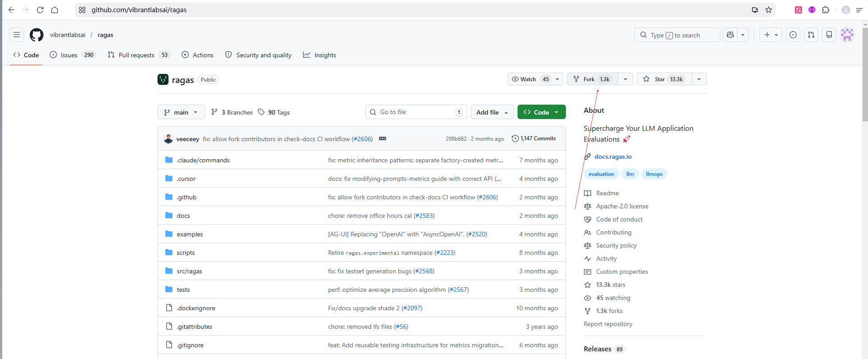The height and width of the screenshot is (359, 868).
Task: Open the user avatar menu
Action: 847,35
